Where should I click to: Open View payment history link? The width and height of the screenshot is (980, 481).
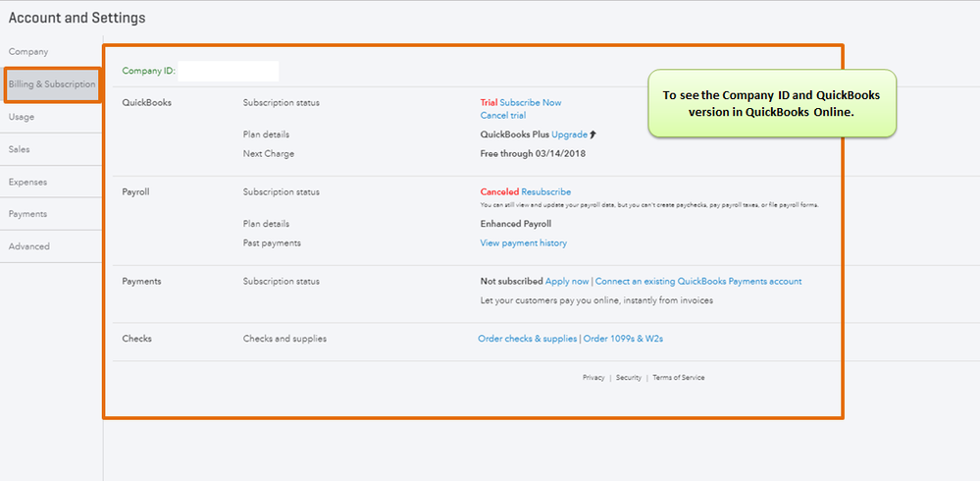523,243
